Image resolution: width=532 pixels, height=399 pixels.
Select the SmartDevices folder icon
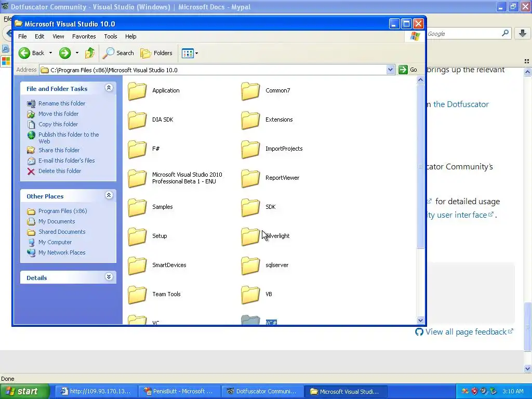click(137, 265)
